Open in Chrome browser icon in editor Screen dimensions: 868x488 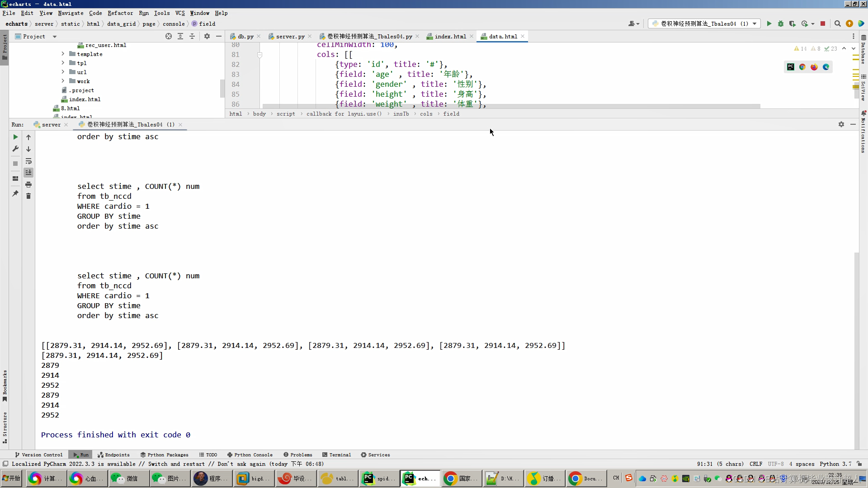[x=802, y=67]
